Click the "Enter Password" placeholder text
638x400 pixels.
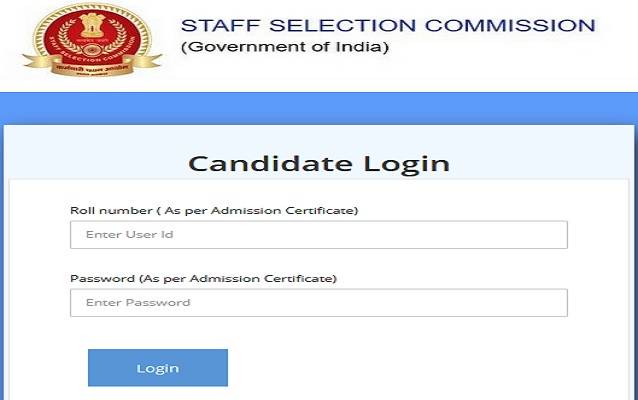pyautogui.click(x=138, y=303)
